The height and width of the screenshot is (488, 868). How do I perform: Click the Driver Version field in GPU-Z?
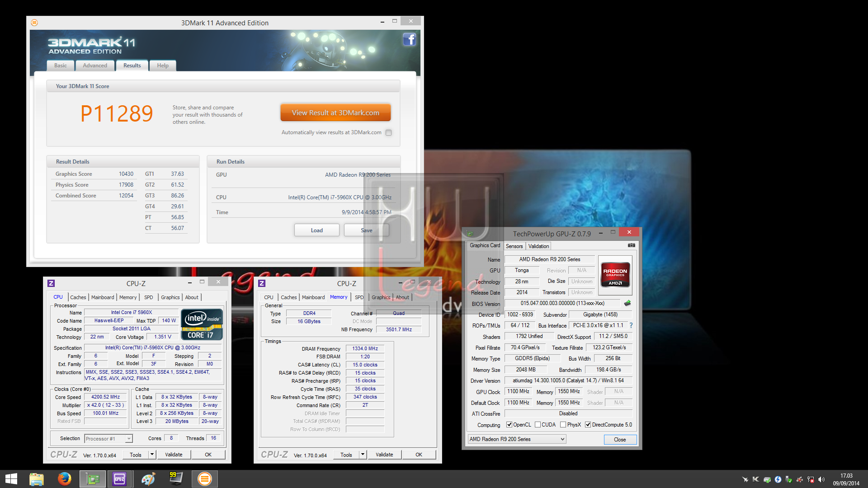568,380
